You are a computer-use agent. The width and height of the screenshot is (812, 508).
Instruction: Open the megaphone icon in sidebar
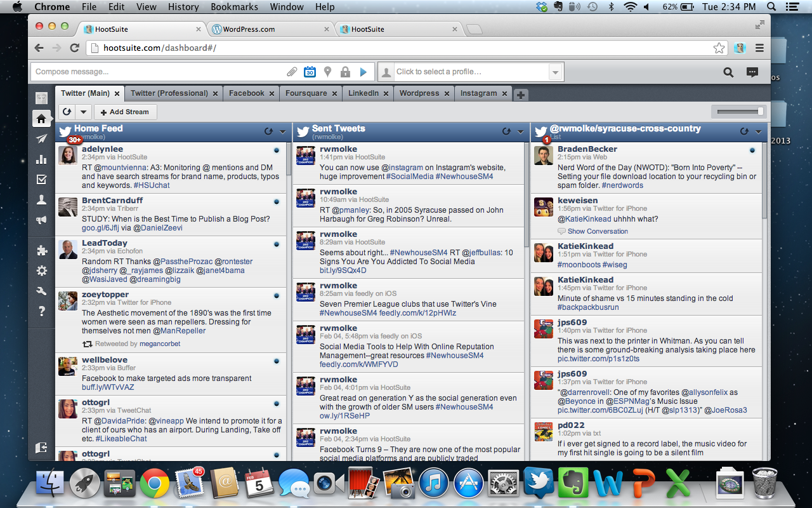click(41, 220)
